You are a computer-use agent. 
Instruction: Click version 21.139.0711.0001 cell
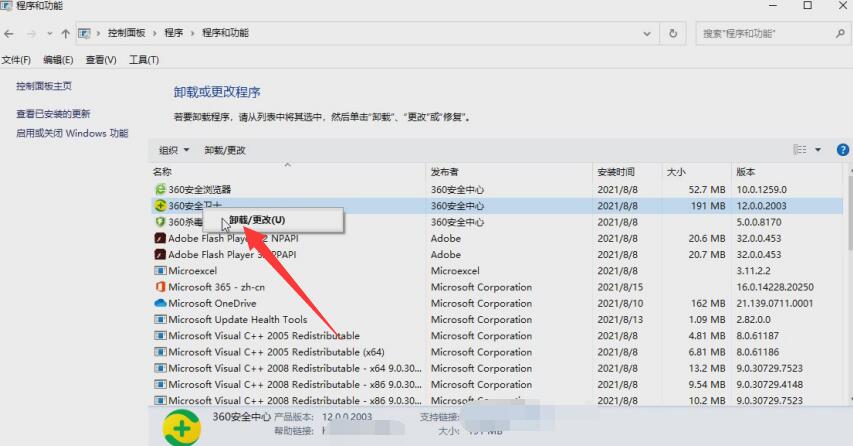point(775,303)
